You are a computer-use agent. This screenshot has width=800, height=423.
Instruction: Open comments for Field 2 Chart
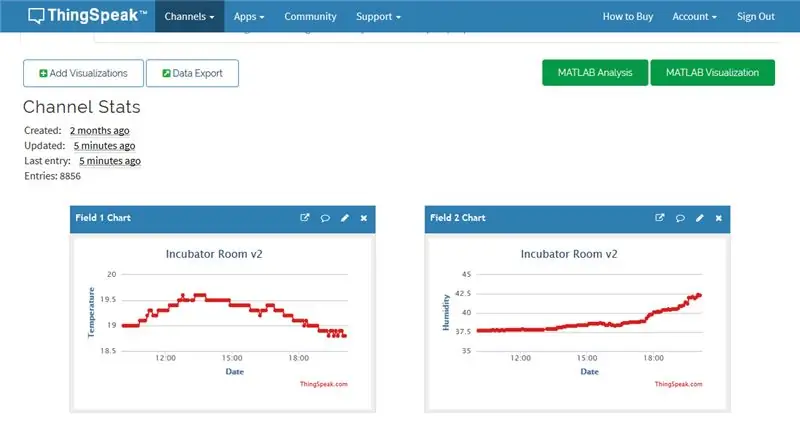pyautogui.click(x=680, y=218)
